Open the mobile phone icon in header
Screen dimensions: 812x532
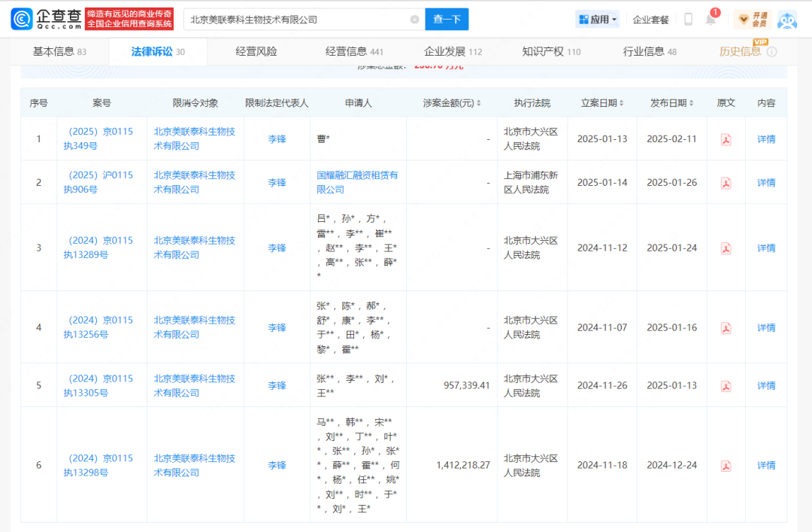[x=688, y=19]
